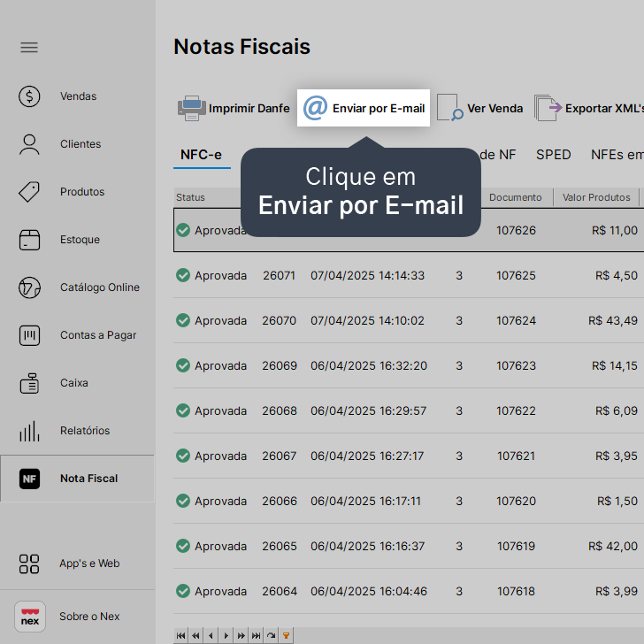Viewport: 644px width, 644px height.
Task: Select the partially hidden 'de NF' tab
Action: click(498, 155)
